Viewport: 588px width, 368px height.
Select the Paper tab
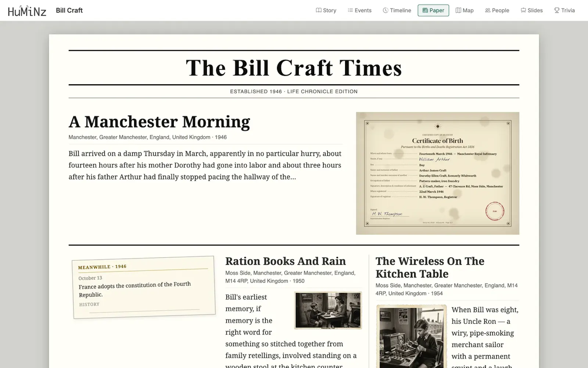click(433, 10)
